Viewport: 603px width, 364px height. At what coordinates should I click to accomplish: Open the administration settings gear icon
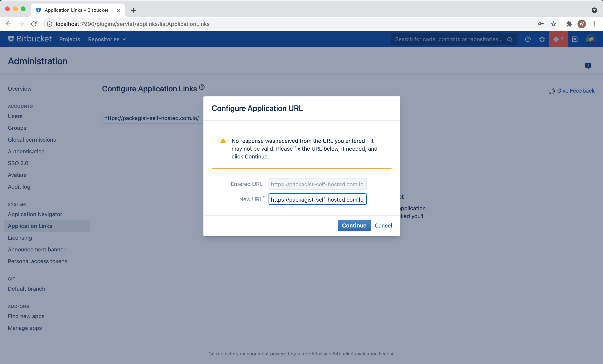click(x=542, y=39)
